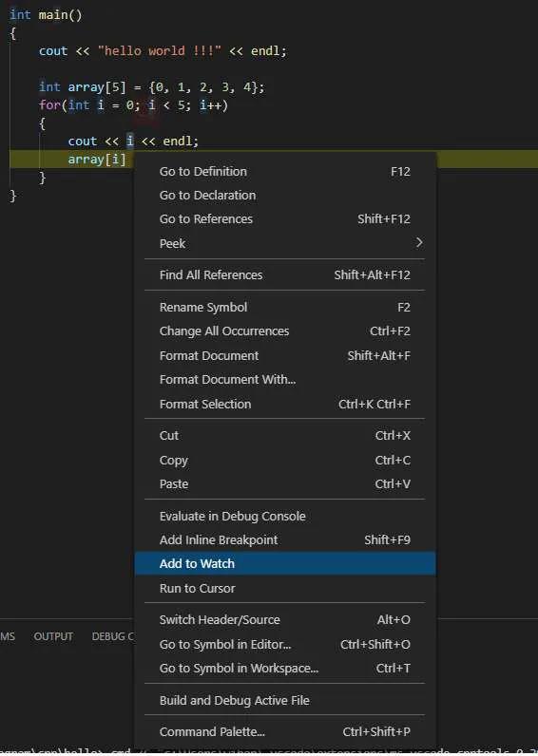Switch to the DEBUG CONSOLE panel tab
Viewport: 538px width, 756px height.
[x=112, y=636]
